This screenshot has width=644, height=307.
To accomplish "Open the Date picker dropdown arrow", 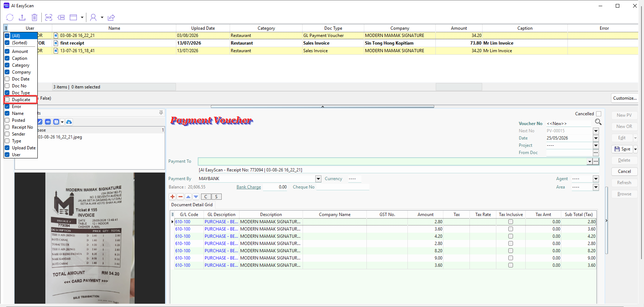I will (596, 138).
